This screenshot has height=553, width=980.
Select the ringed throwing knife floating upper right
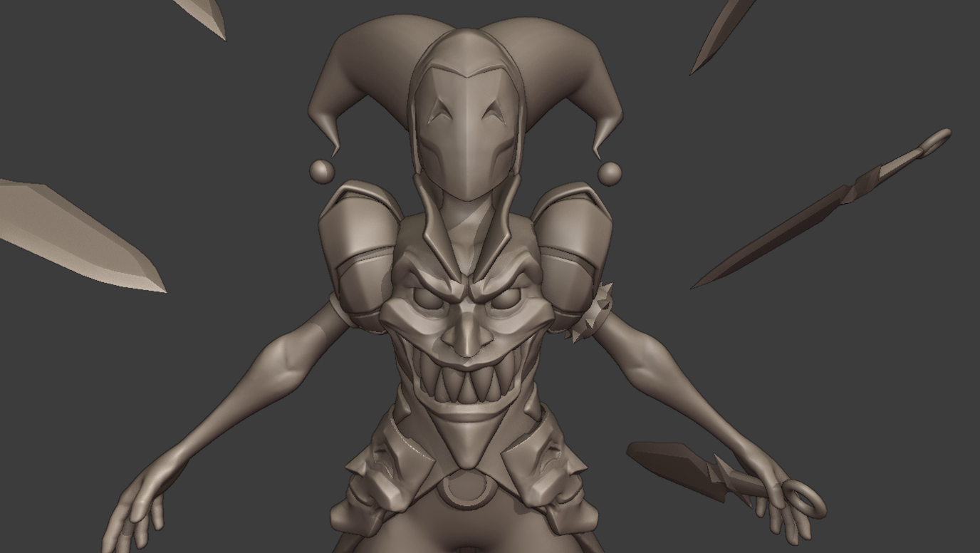pos(821,208)
